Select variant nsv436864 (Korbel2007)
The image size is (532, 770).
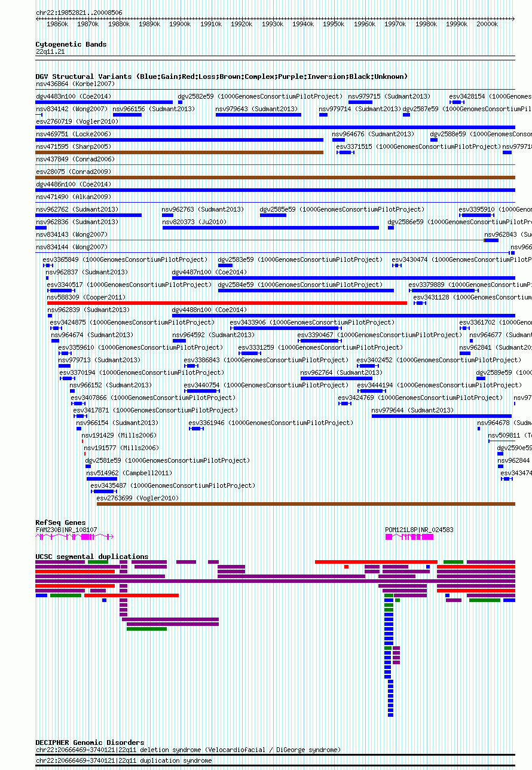pyautogui.click(x=75, y=84)
